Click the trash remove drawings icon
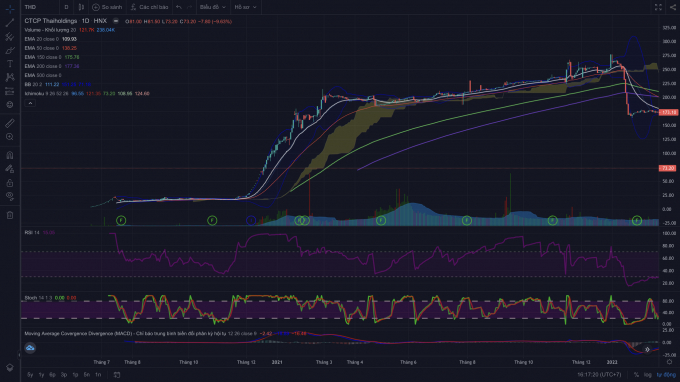This screenshot has height=382, width=680. [x=10, y=215]
